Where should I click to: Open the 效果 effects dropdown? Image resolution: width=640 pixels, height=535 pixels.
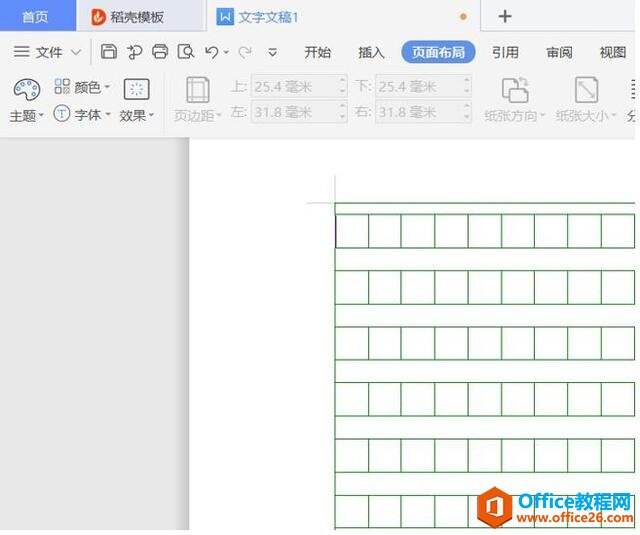coord(136,100)
